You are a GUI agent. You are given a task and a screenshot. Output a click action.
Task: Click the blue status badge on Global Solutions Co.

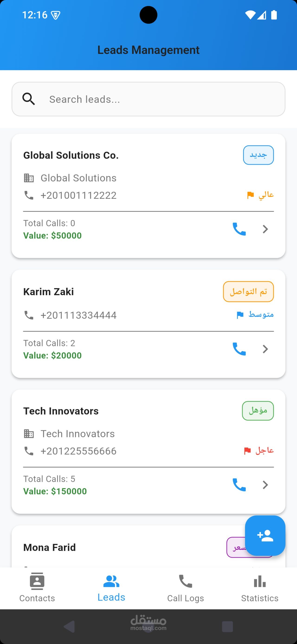pos(258,155)
